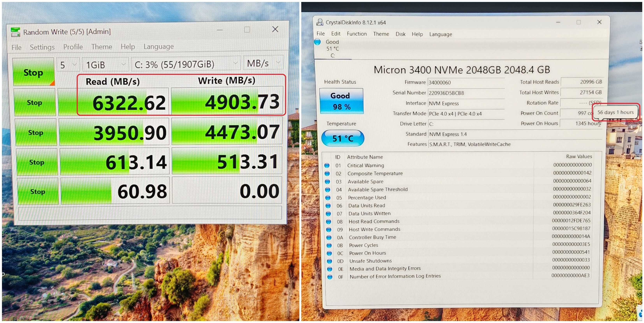Image resolution: width=644 pixels, height=323 pixels.
Task: Click the Interface field NVM Express
Action: (x=466, y=103)
